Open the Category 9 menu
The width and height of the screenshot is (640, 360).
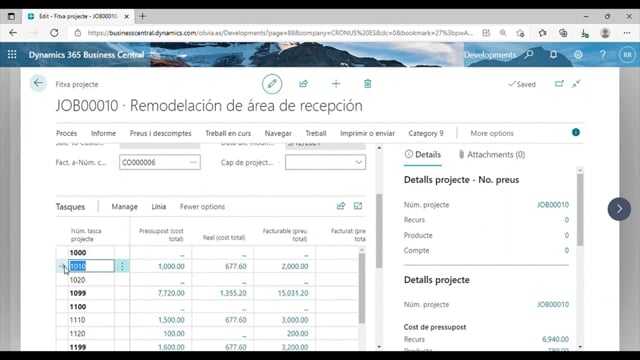pyautogui.click(x=426, y=133)
